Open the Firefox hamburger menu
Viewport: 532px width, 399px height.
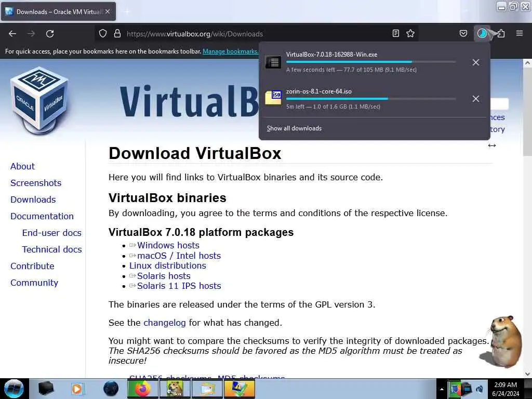click(520, 33)
